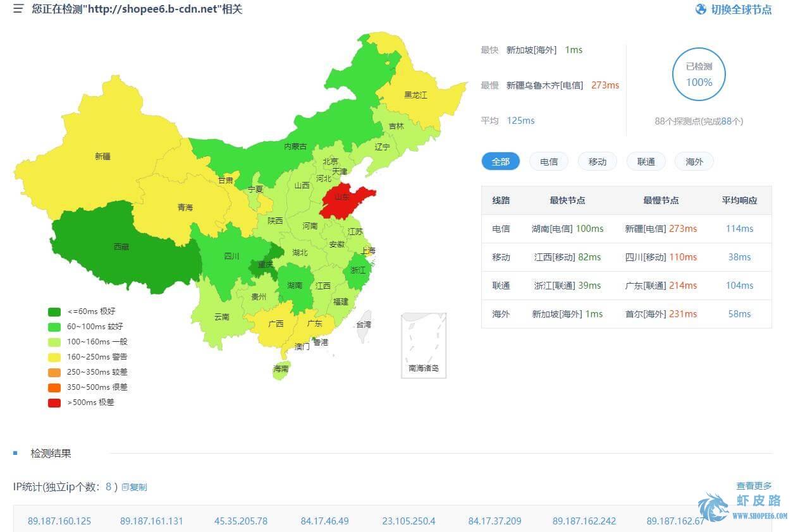Click the 125ms average value

pos(520,121)
